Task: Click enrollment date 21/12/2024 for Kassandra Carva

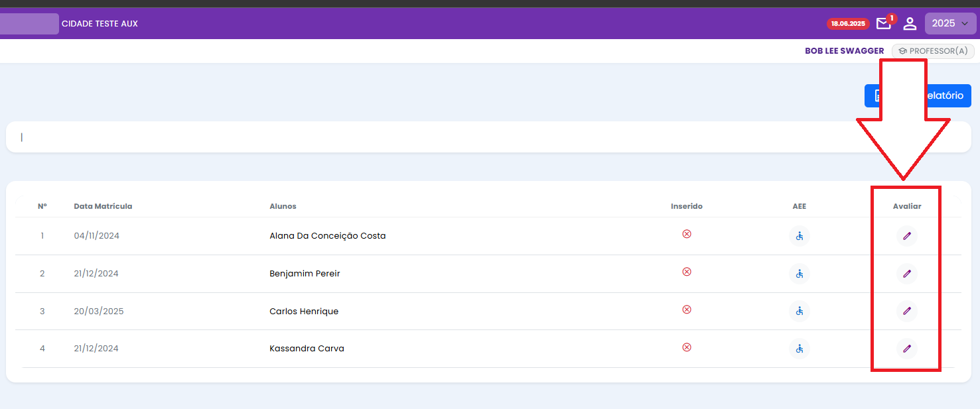Action: point(96,349)
